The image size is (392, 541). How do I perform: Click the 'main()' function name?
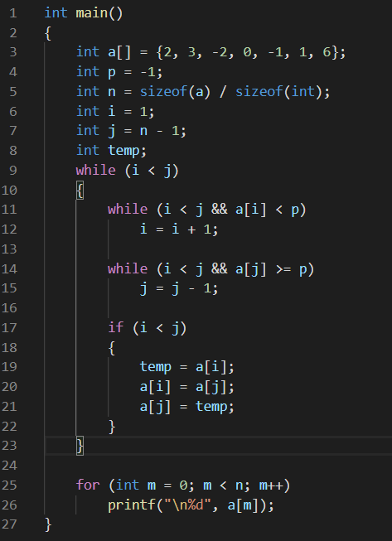pos(99,13)
